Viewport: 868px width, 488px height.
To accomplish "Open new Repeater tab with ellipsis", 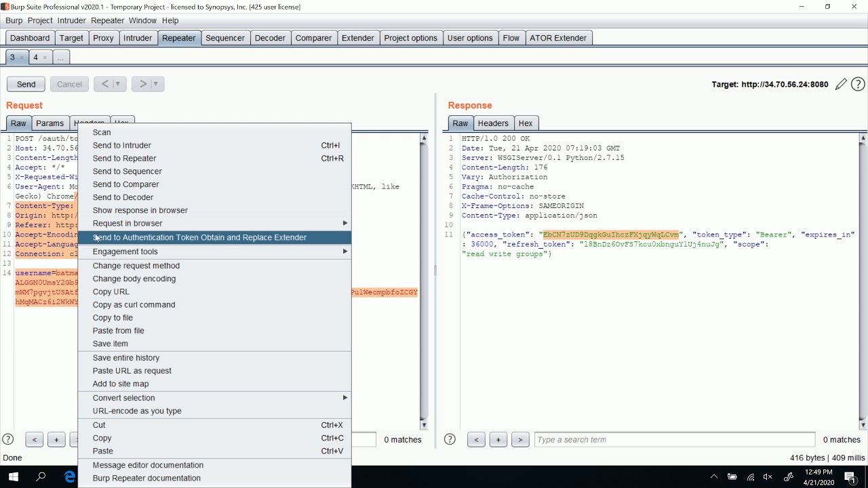I will (60, 58).
